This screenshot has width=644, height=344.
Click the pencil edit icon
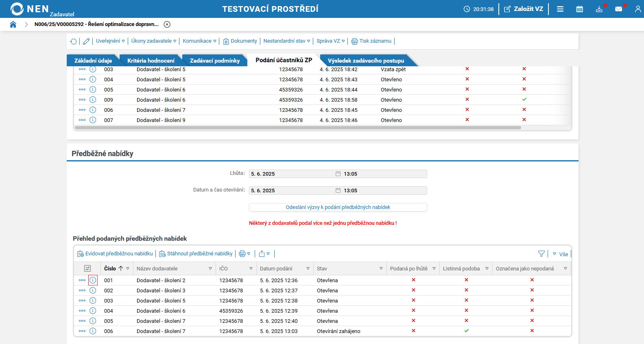(x=86, y=41)
